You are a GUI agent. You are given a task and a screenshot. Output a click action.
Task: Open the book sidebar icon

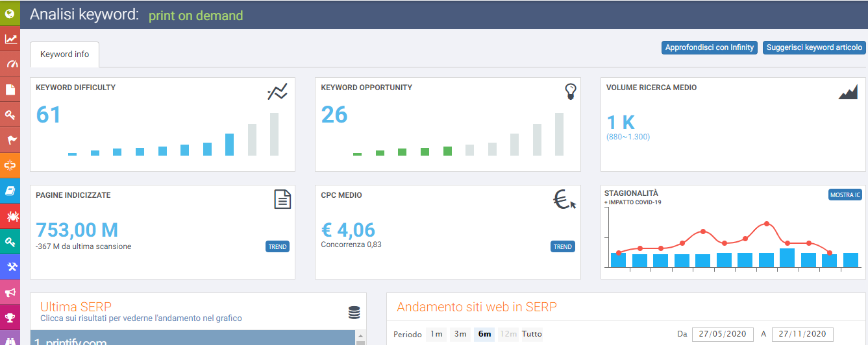click(x=10, y=190)
